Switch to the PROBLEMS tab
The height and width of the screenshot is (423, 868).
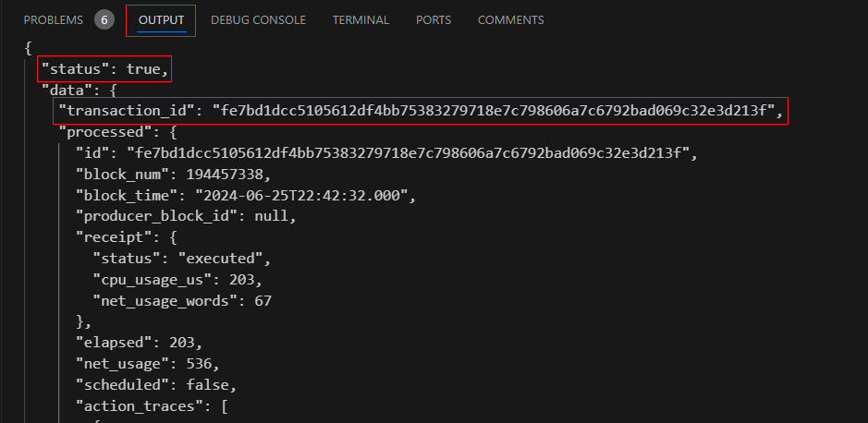53,20
